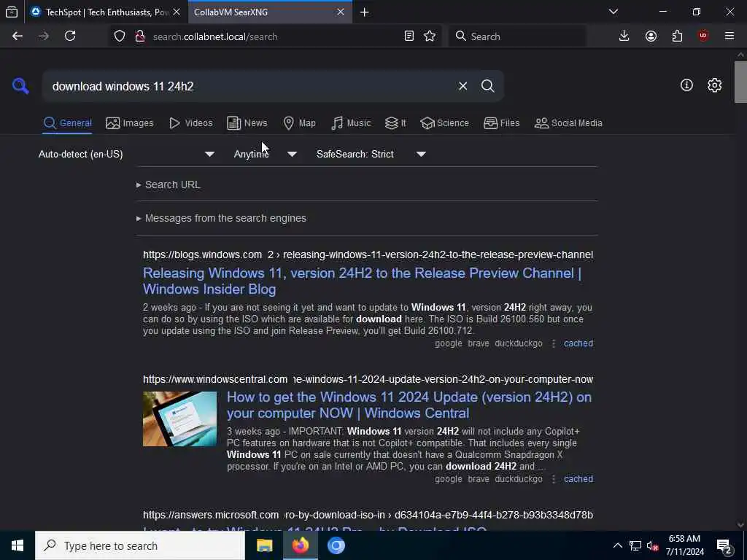The width and height of the screenshot is (747, 560).
Task: Click the answers.microsoft.com result URL
Action: pyautogui.click(x=368, y=515)
